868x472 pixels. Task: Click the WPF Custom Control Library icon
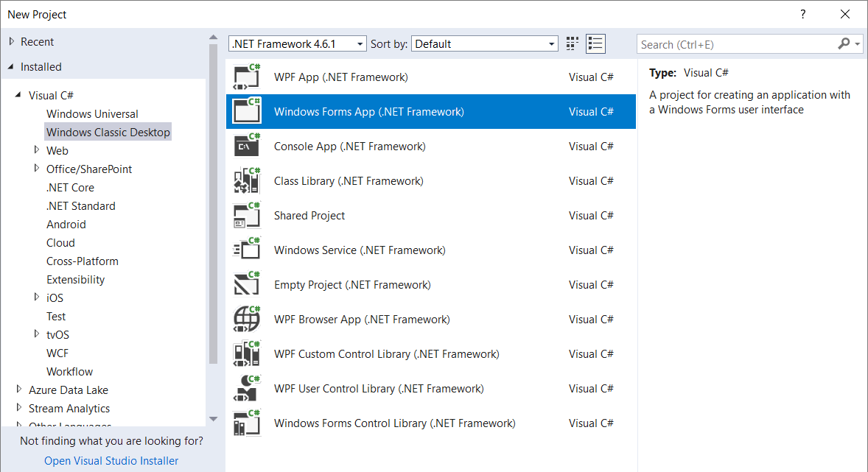point(246,353)
